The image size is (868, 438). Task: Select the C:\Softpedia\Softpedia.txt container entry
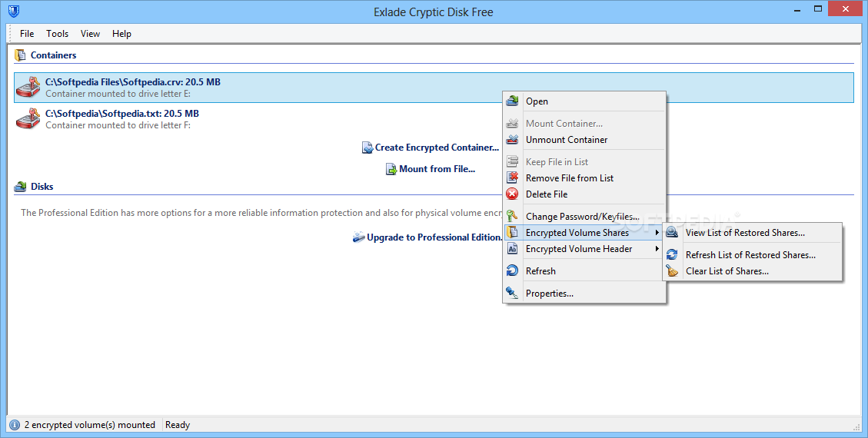(x=434, y=119)
